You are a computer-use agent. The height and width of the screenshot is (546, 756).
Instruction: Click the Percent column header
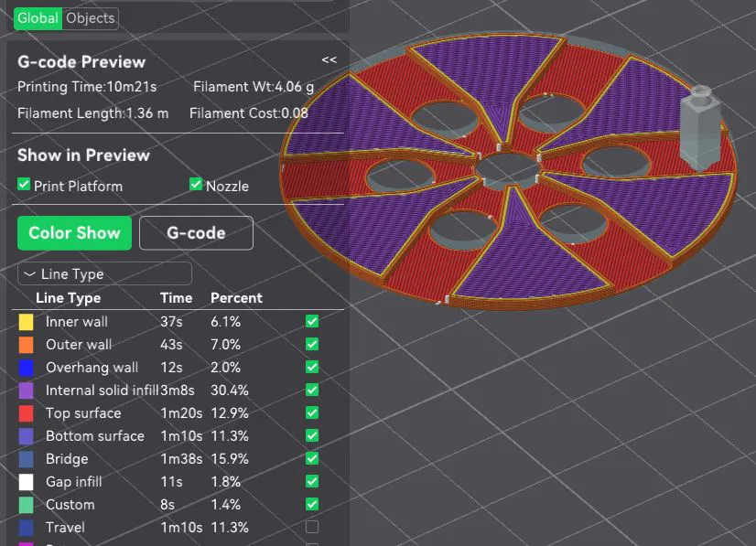[x=236, y=298]
